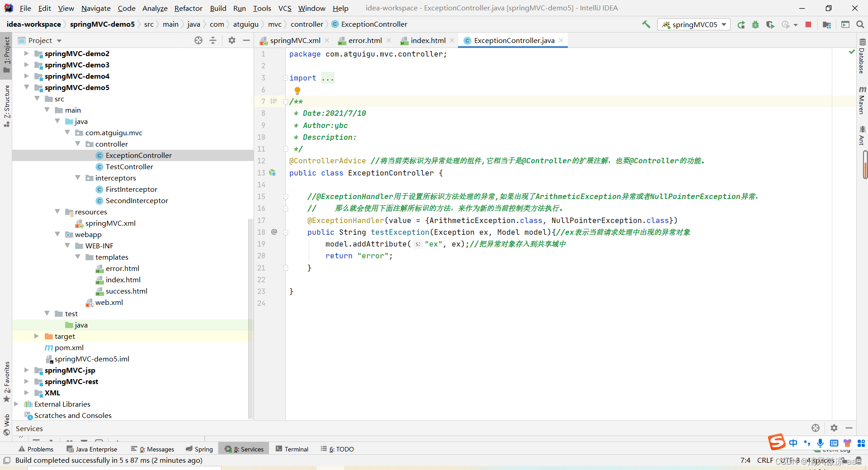Screen dimensions: 868x470
Task: Fold the Javadoc comment at line 7
Action: [x=285, y=102]
